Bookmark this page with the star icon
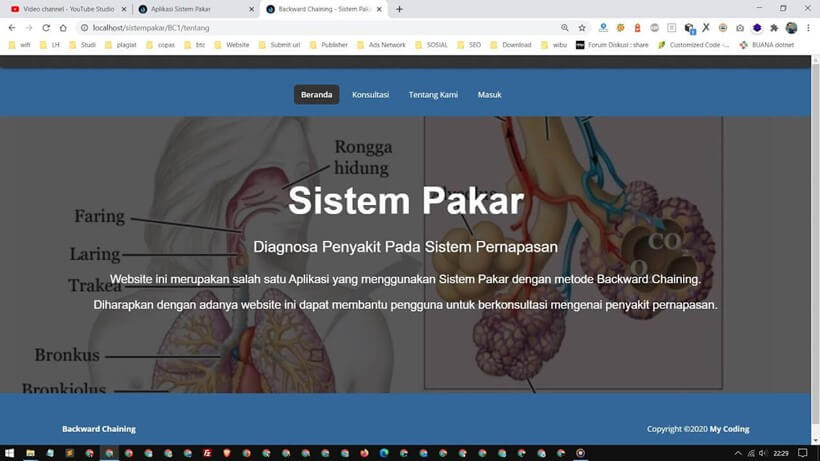820x461 pixels. pos(582,28)
